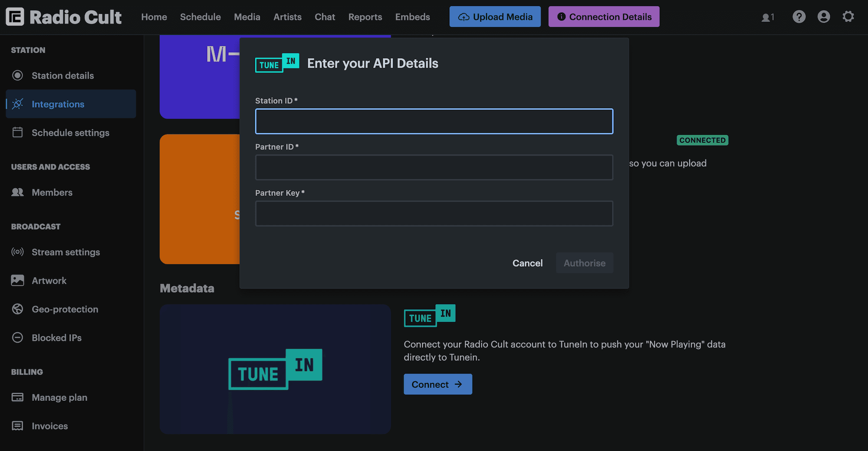The height and width of the screenshot is (451, 868).
Task: Open Invoices via its document icon
Action: click(17, 426)
